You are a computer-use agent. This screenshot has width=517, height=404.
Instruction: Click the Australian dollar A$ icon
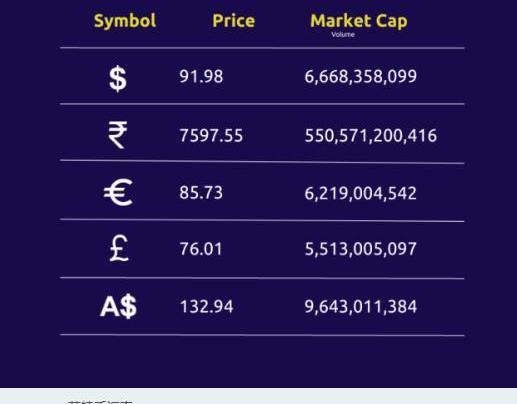pos(119,307)
